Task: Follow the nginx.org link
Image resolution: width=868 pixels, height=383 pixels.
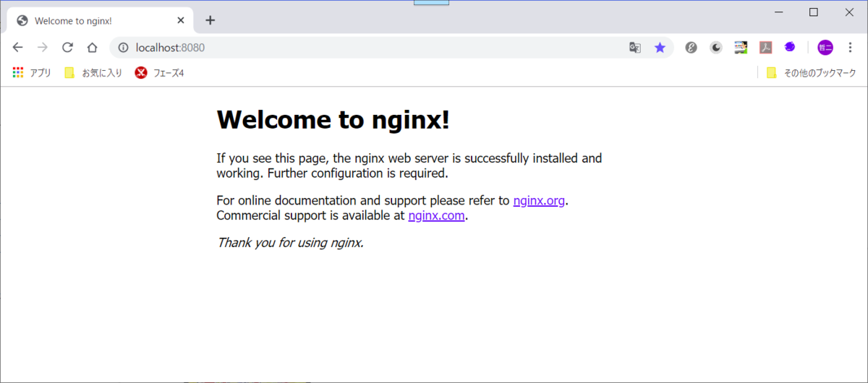Action: coord(539,200)
